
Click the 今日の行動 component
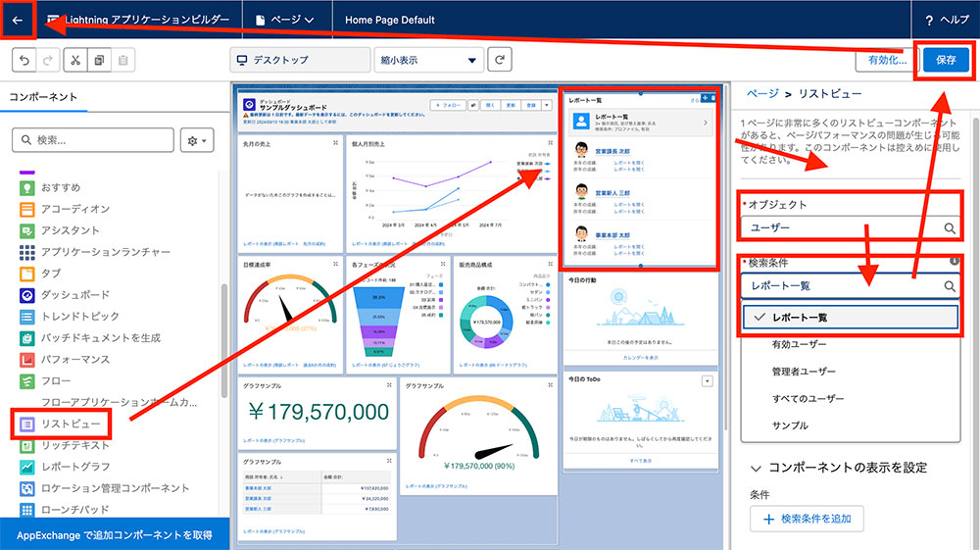pos(641,319)
